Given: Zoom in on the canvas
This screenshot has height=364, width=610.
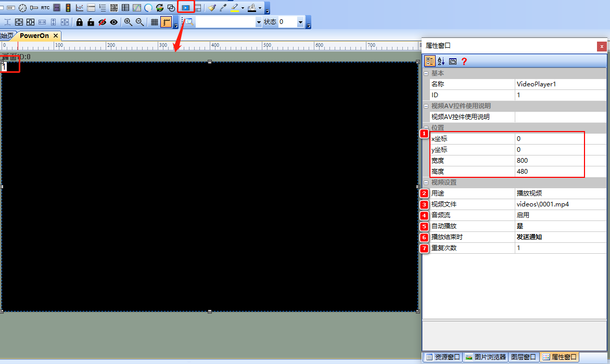Looking at the screenshot, I should click(x=128, y=22).
